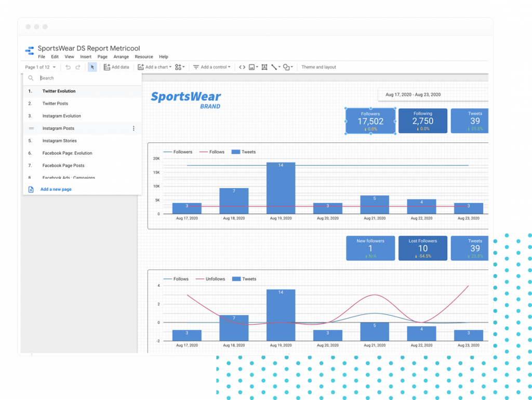Click the Data Studio logo icon
The width and height of the screenshot is (532, 400).
30,50
